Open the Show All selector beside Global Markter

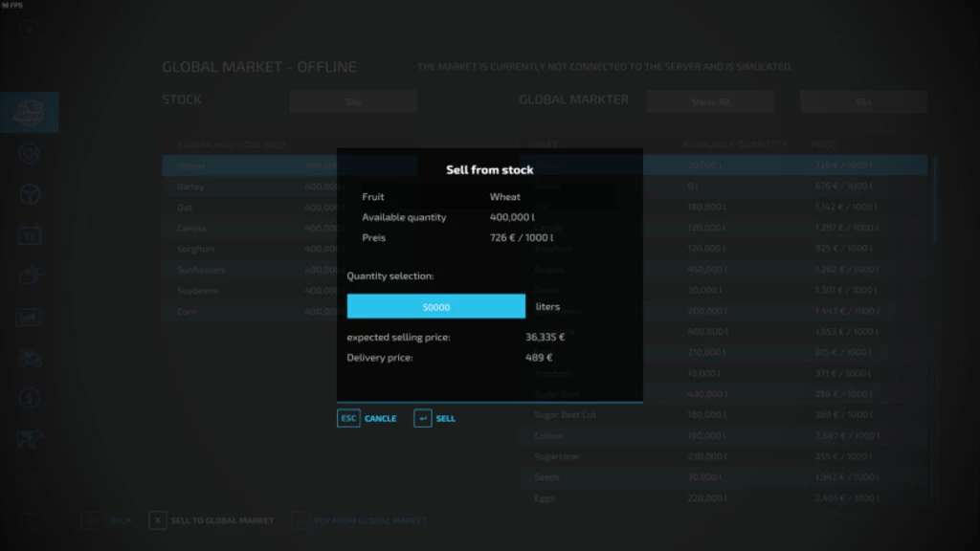pos(710,101)
